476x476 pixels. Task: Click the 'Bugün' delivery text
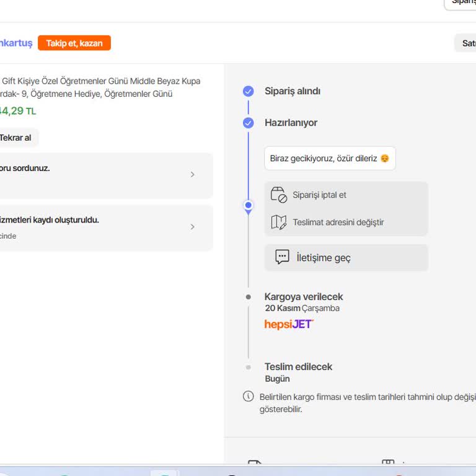[277, 379]
